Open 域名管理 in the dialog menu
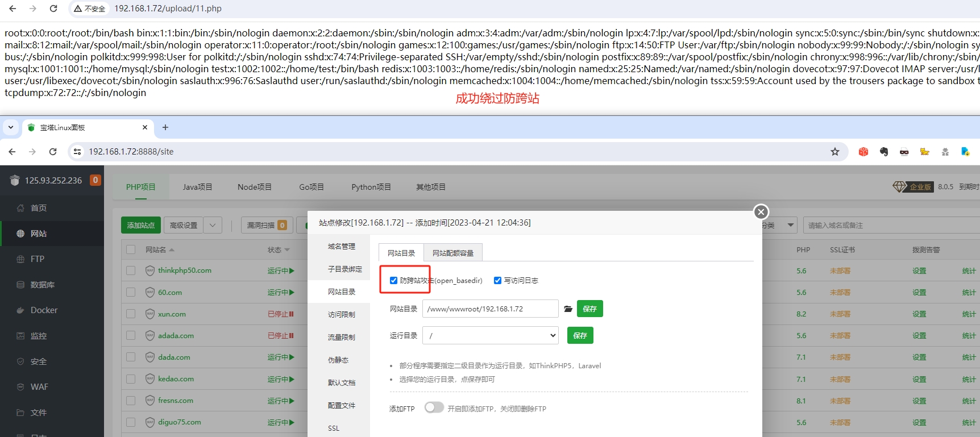This screenshot has width=980, height=437. 341,246
